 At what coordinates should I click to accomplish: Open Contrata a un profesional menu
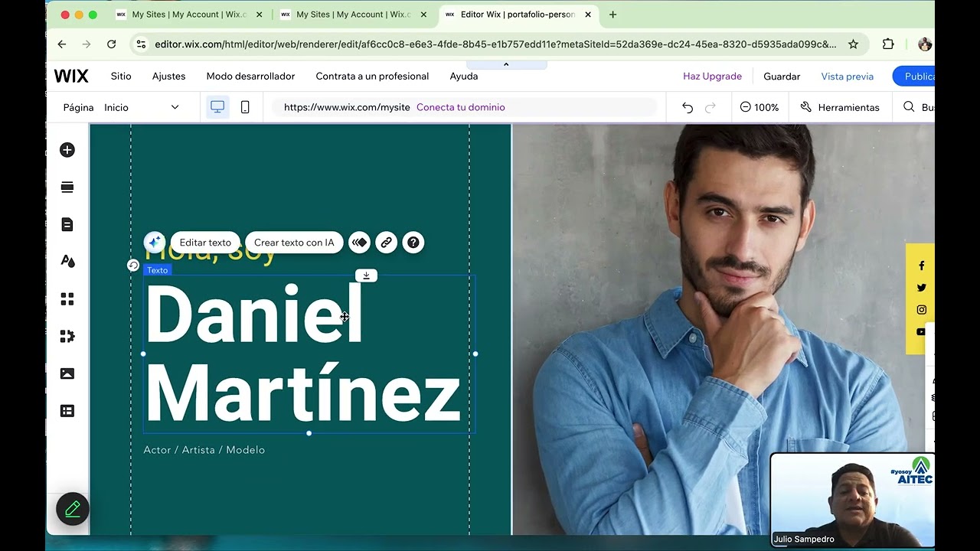pyautogui.click(x=372, y=76)
